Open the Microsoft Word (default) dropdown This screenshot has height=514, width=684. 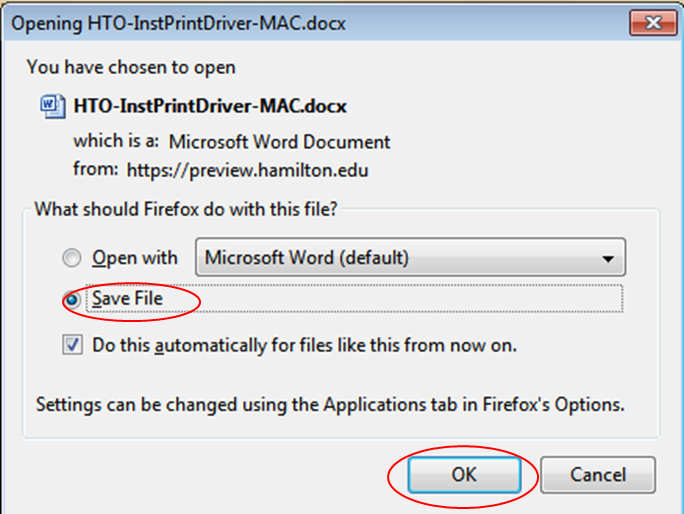coord(410,257)
